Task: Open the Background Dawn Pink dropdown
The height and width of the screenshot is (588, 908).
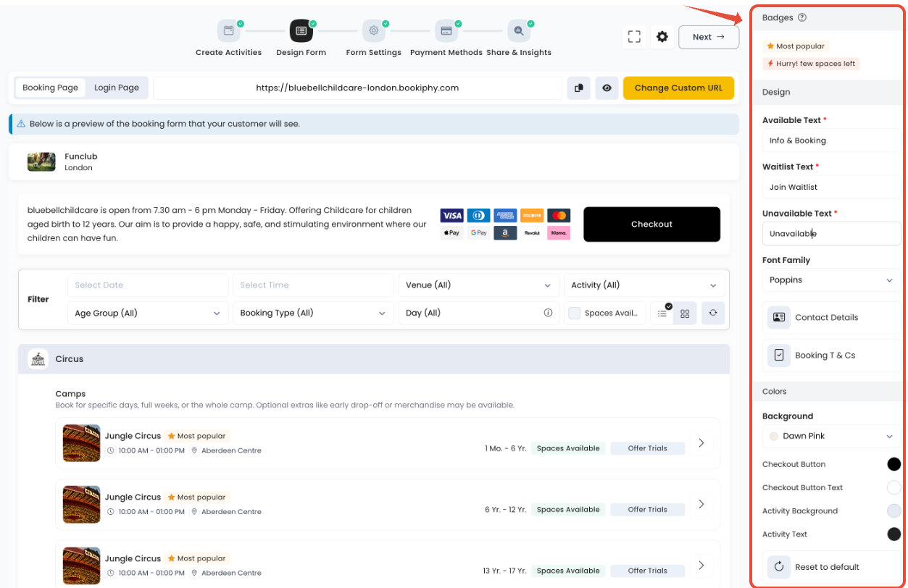Action: point(831,437)
